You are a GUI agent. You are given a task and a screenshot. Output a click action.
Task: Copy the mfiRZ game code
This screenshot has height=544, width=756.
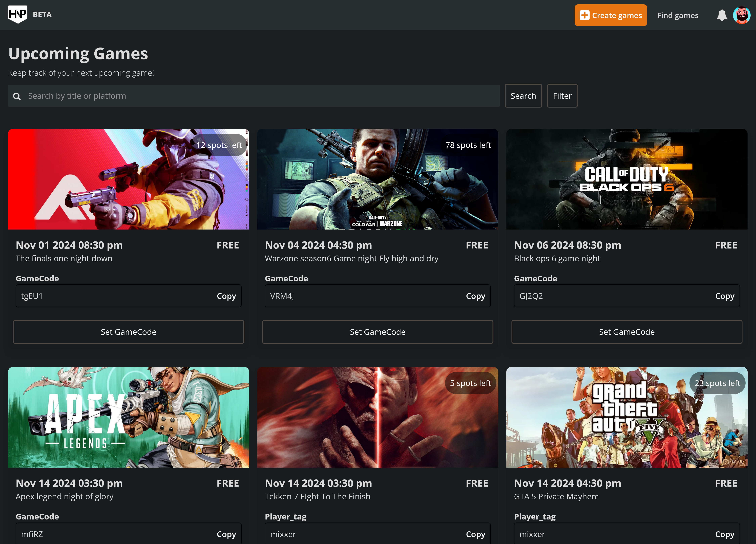point(226,534)
